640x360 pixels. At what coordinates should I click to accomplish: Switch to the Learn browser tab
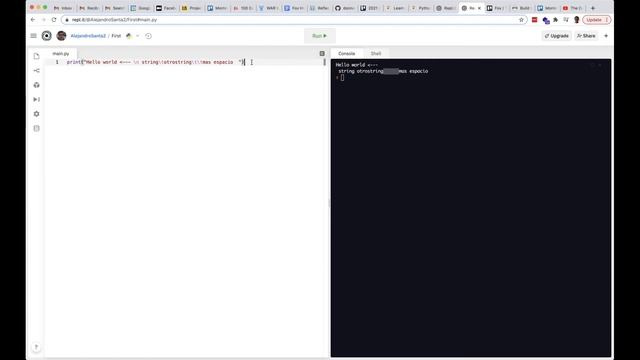(x=396, y=8)
